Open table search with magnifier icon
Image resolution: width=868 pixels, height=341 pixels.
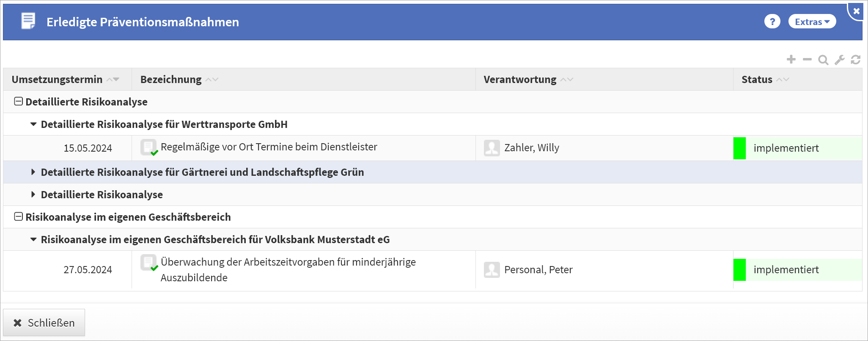click(823, 60)
